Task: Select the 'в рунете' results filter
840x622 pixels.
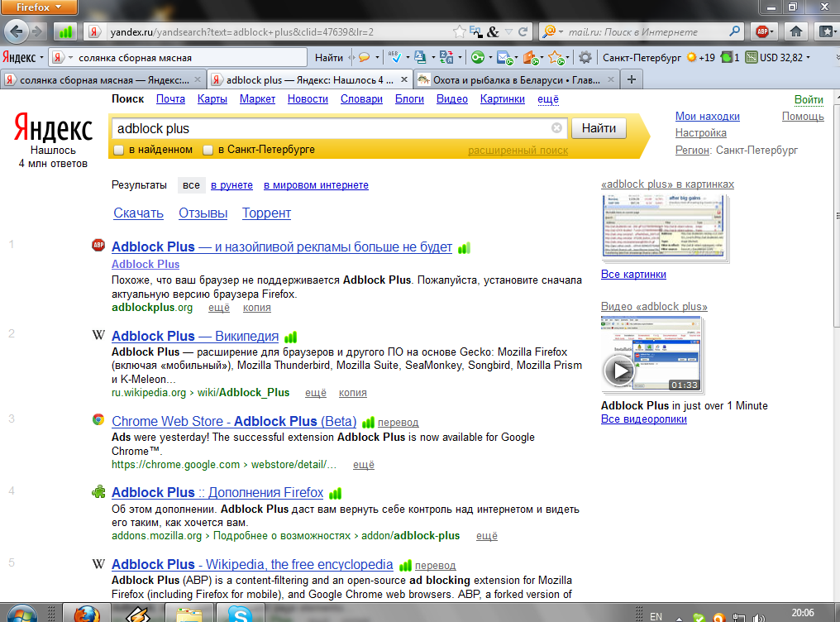Action: coord(231,185)
